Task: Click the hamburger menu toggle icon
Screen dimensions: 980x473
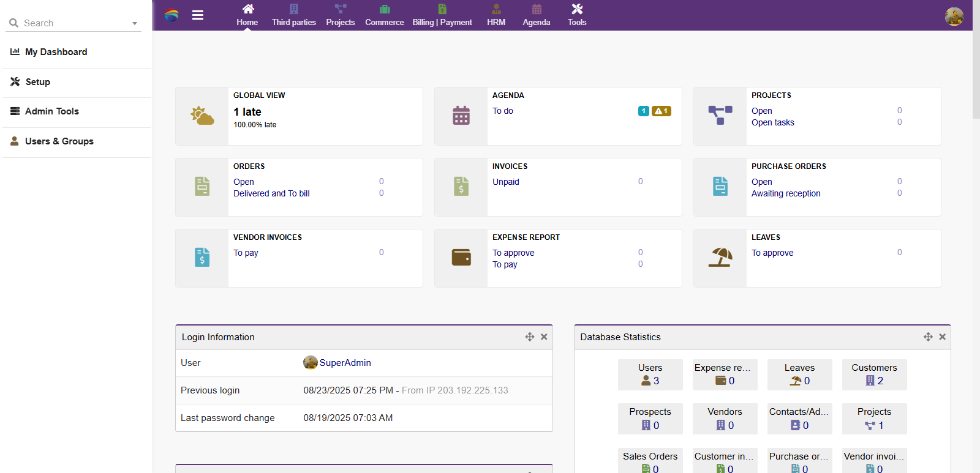Action: pyautogui.click(x=197, y=15)
